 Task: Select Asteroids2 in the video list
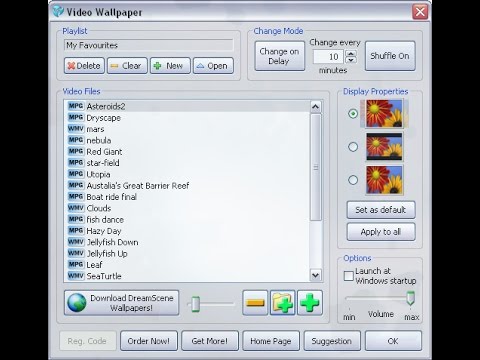[187, 106]
